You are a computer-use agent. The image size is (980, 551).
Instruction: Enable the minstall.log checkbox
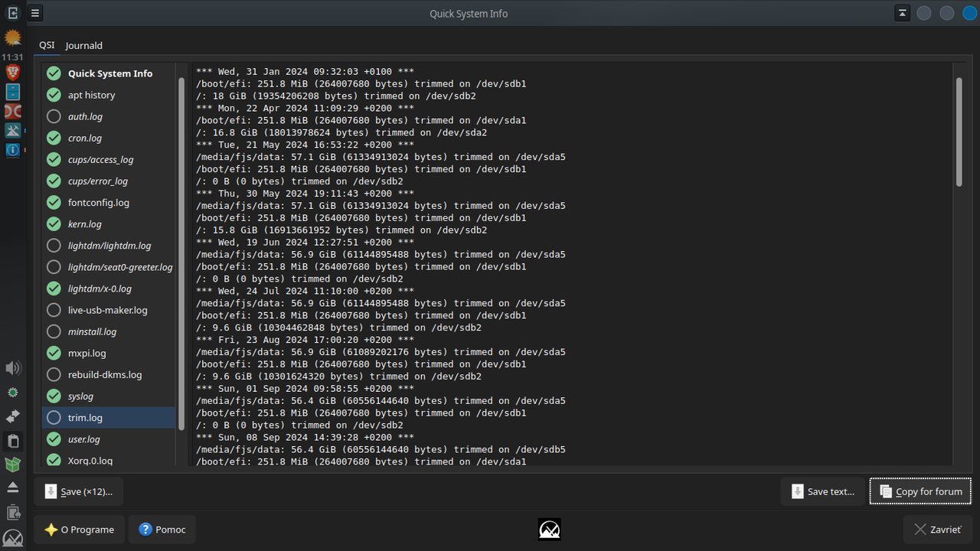click(54, 331)
